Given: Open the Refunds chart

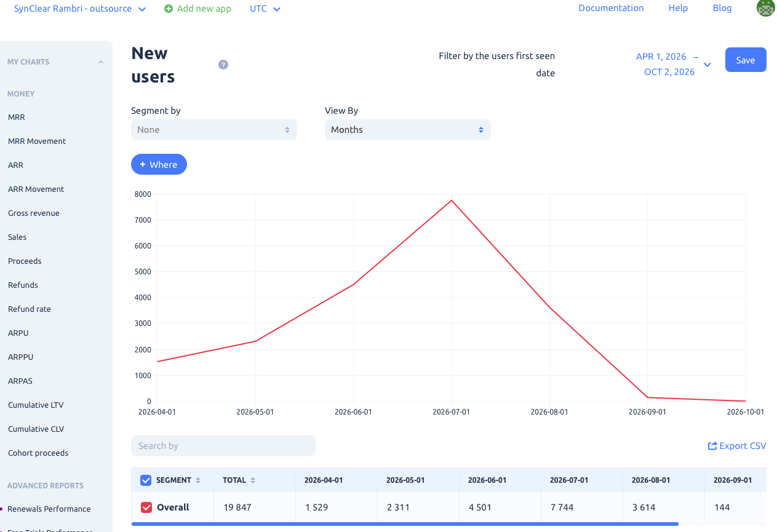Looking at the screenshot, I should (23, 285).
